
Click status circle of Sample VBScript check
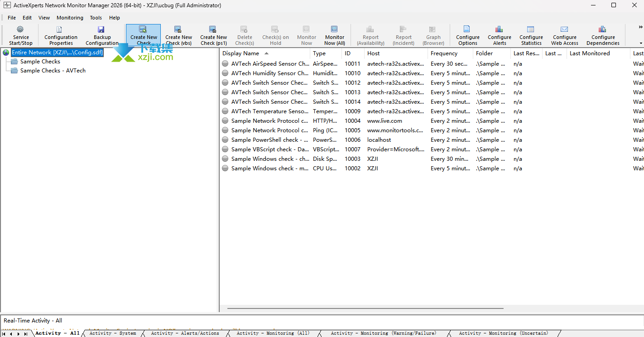point(225,149)
